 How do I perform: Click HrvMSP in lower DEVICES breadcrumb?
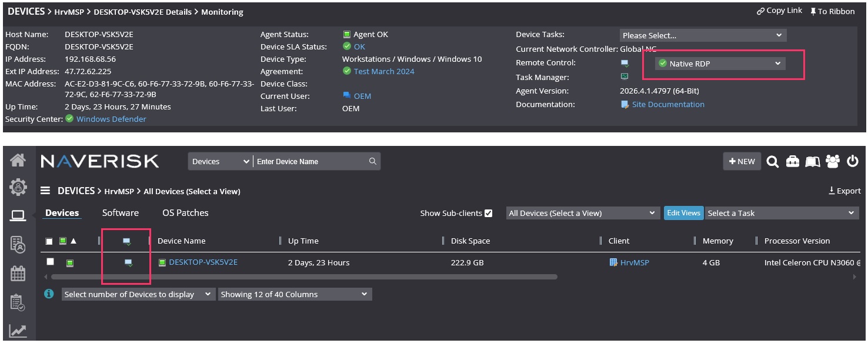[119, 191]
